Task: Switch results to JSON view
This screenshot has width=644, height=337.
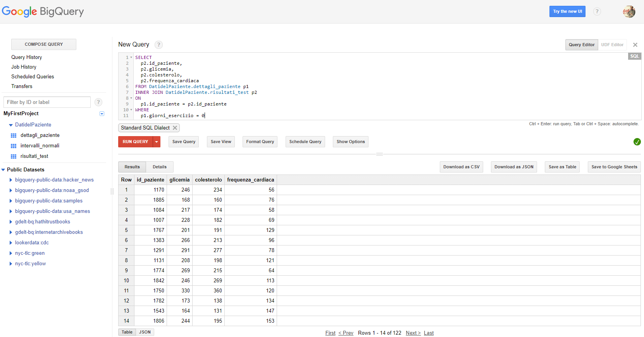Action: pos(145,332)
